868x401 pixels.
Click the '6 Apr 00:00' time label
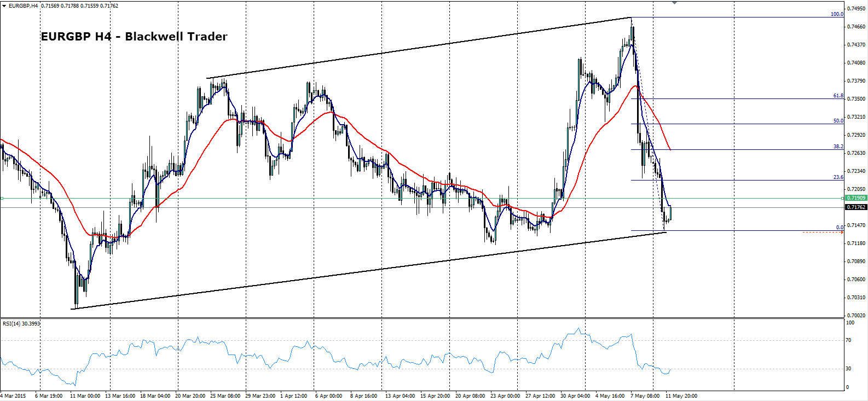329,396
